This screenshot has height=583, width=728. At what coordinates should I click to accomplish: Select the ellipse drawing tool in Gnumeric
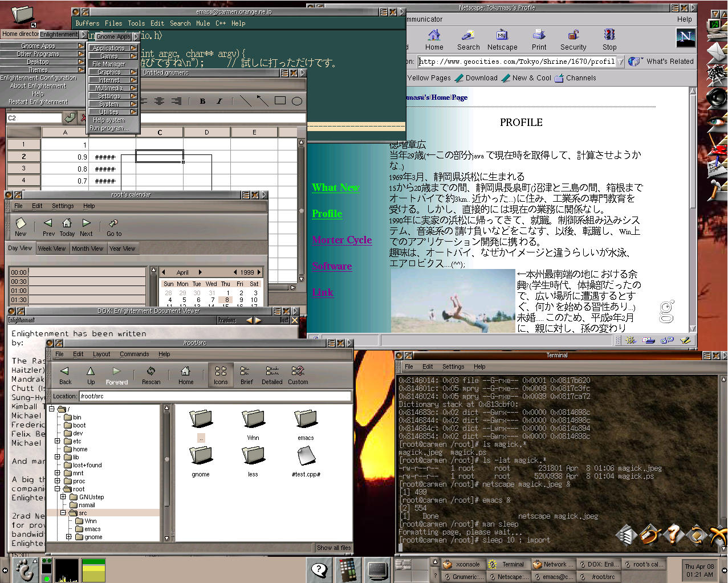coord(297,101)
